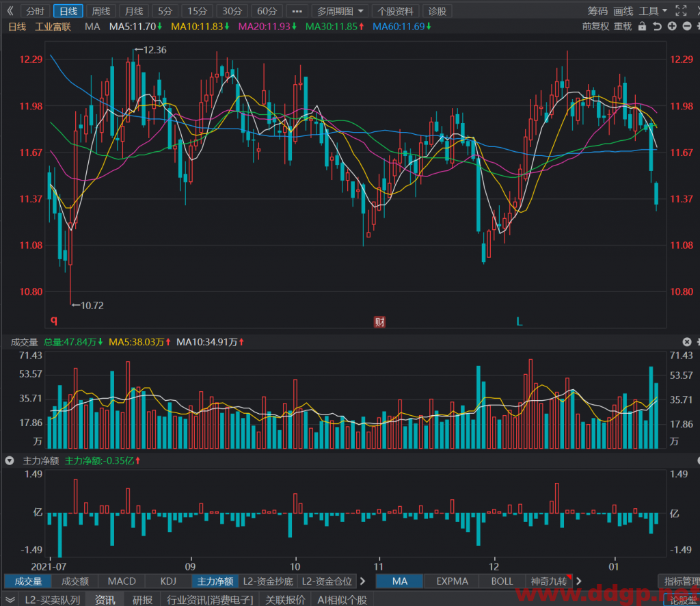Select the MACD indicator tab
Image resolution: width=700 pixels, height=606 pixels.
click(x=122, y=581)
